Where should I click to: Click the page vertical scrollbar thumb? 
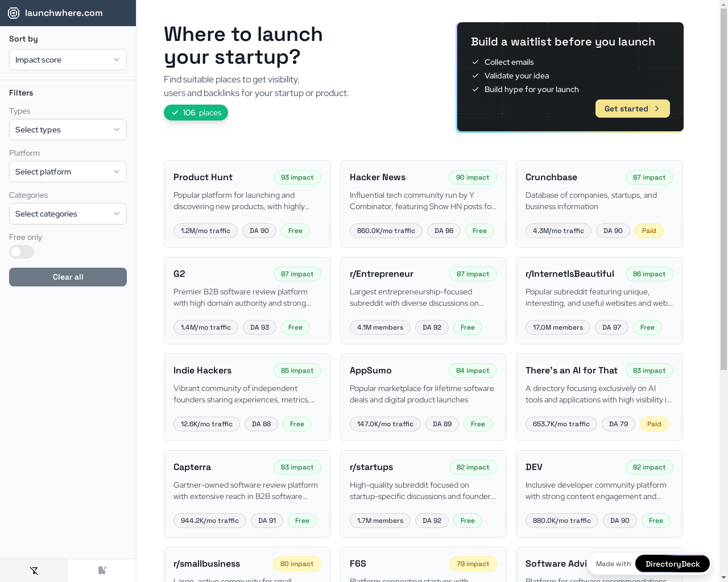(x=723, y=190)
